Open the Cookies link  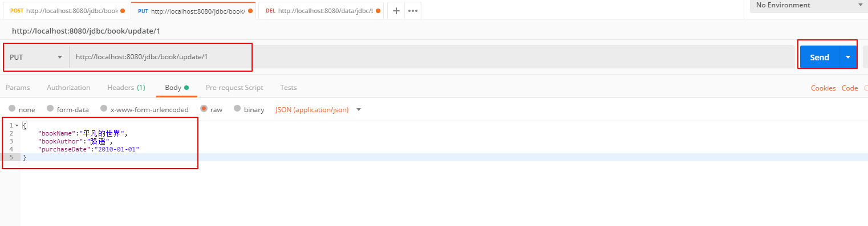click(x=824, y=88)
